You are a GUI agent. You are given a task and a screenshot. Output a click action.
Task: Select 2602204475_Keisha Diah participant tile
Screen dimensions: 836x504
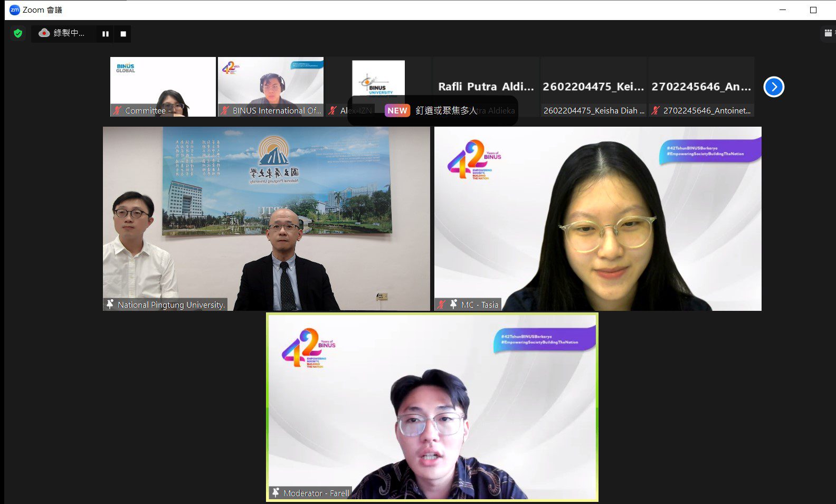click(x=594, y=87)
